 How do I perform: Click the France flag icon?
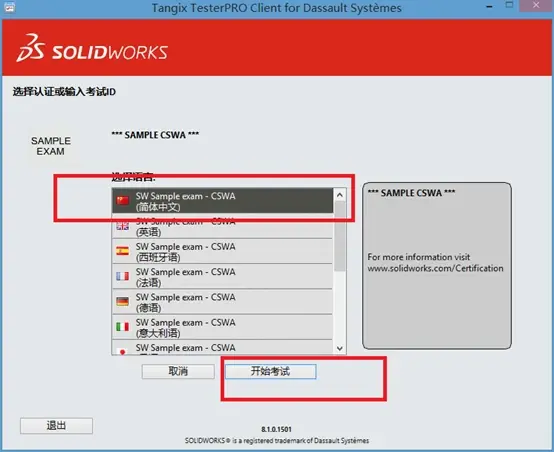(123, 276)
